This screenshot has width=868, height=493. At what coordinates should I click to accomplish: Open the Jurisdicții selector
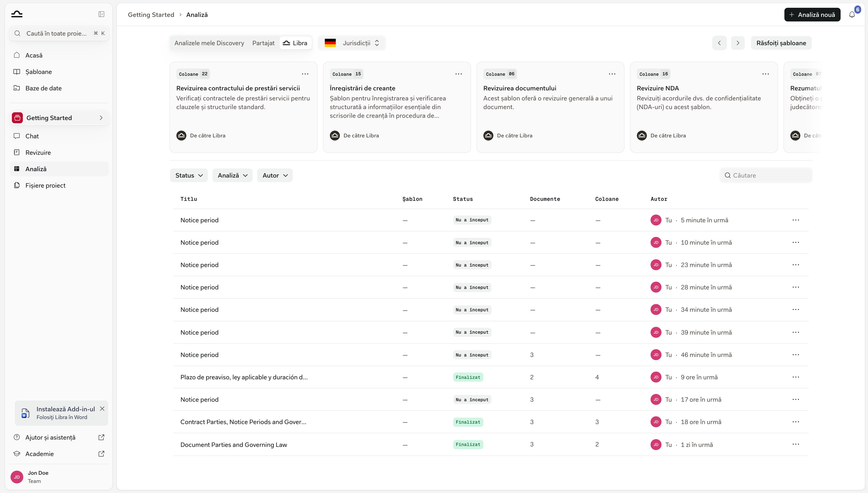352,43
